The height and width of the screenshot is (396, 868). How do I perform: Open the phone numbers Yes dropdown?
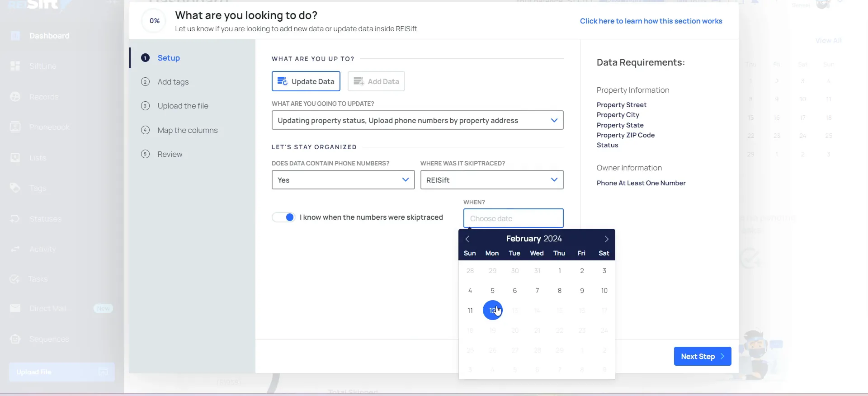(x=343, y=180)
